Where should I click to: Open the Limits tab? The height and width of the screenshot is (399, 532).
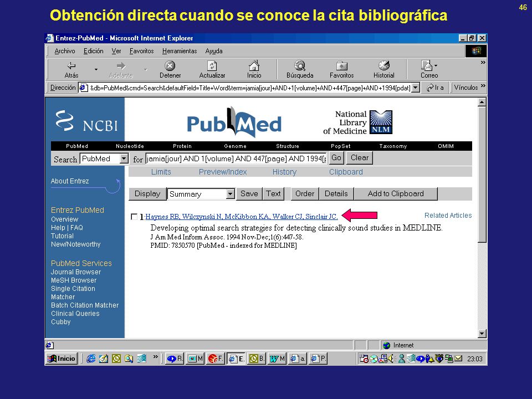tap(161, 172)
